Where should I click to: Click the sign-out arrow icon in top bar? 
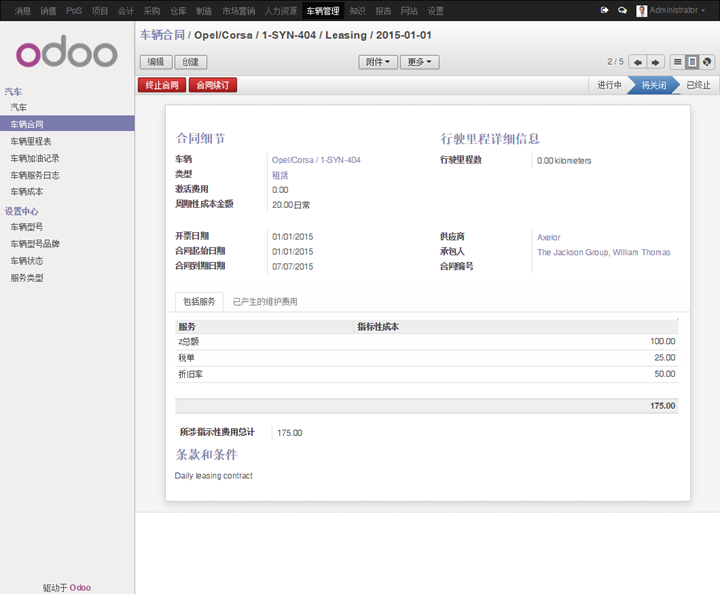(x=604, y=10)
